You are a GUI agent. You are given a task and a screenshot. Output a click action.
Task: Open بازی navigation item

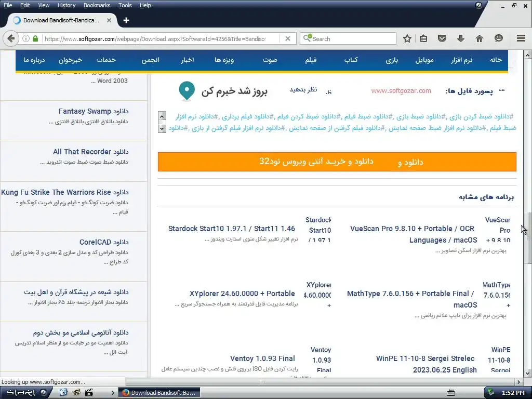pyautogui.click(x=392, y=60)
